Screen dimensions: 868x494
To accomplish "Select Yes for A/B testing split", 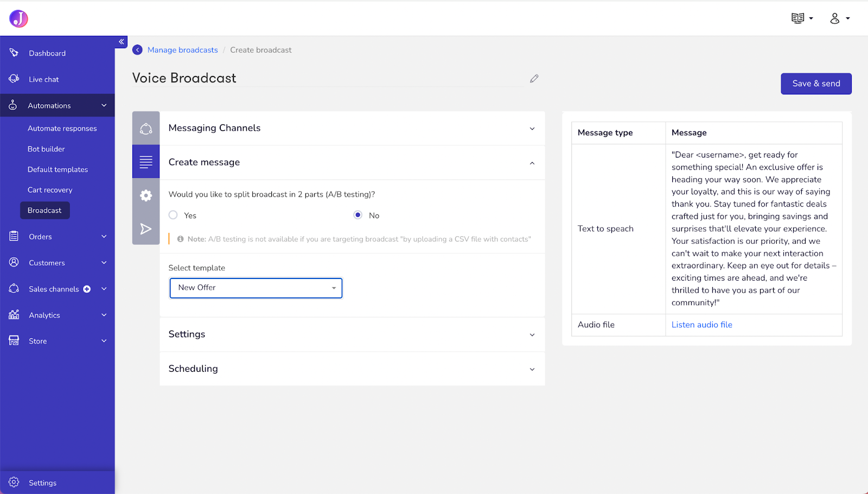I will point(173,215).
